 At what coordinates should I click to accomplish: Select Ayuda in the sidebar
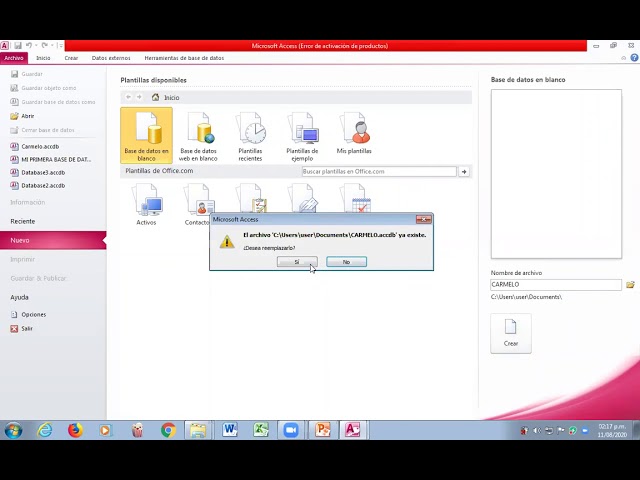coord(20,297)
